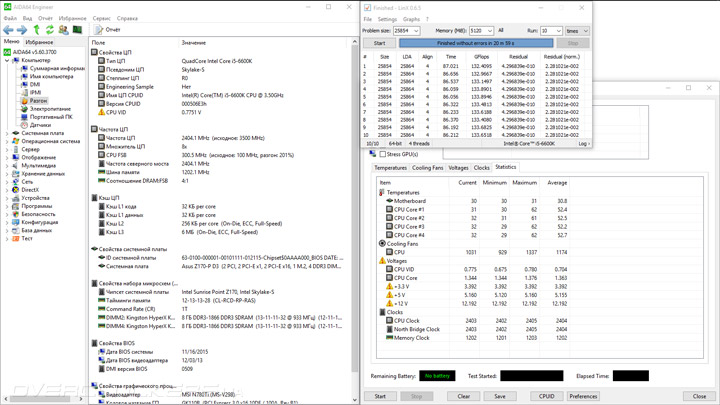Open the Сервис menu in AIDA64

[x=102, y=18]
